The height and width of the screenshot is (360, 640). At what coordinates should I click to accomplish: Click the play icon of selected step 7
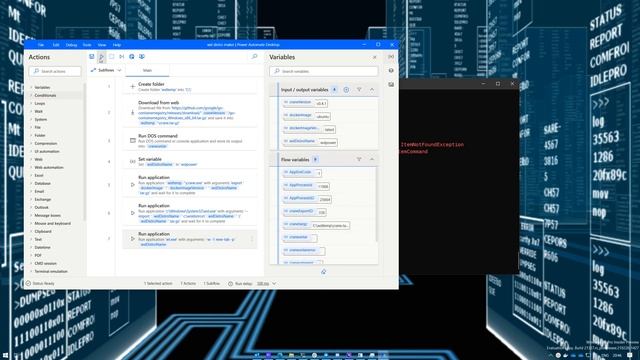133,239
